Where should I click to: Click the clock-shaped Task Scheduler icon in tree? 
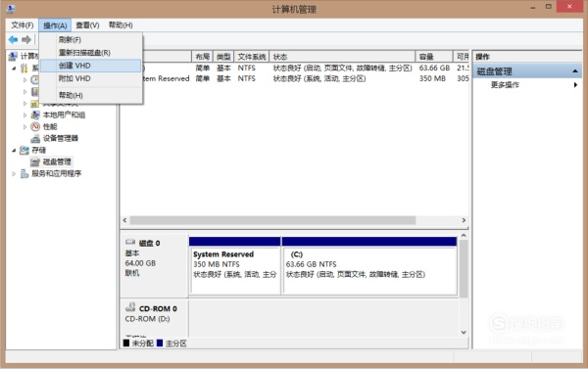34,79
